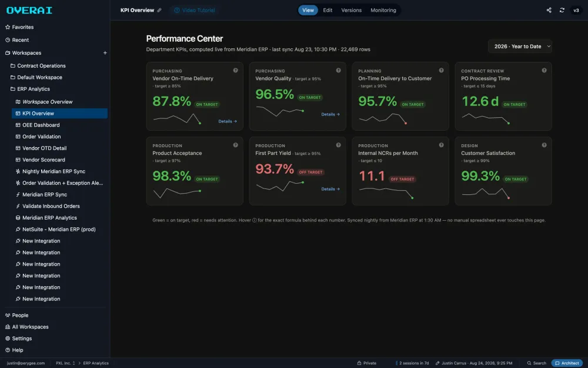The width and height of the screenshot is (588, 368).
Task: Open Details link on Vendor On-Time Delivery
Action: 228,121
